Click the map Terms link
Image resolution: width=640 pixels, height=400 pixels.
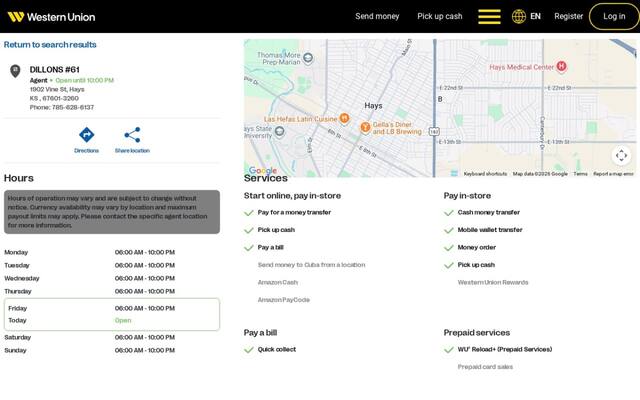click(580, 174)
